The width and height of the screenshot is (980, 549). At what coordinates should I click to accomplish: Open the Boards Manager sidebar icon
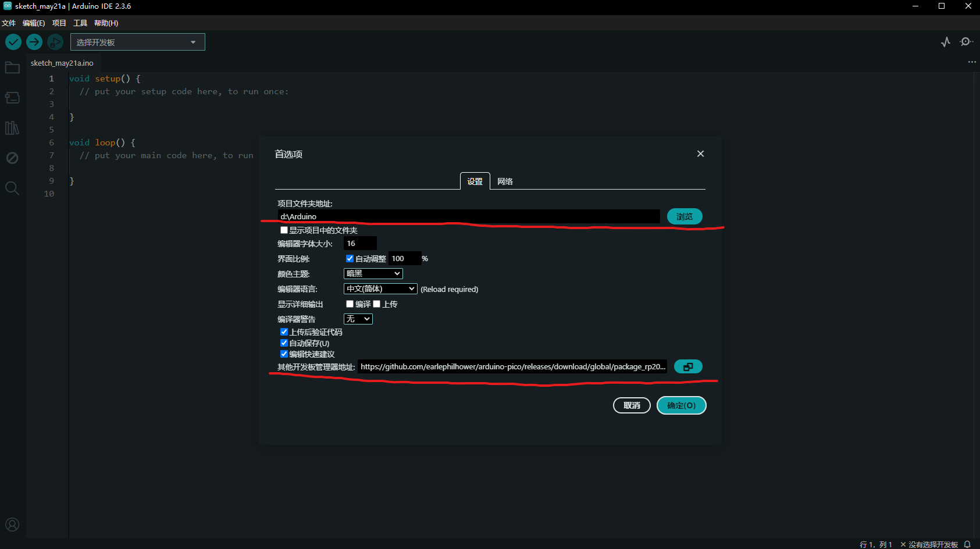click(x=12, y=98)
